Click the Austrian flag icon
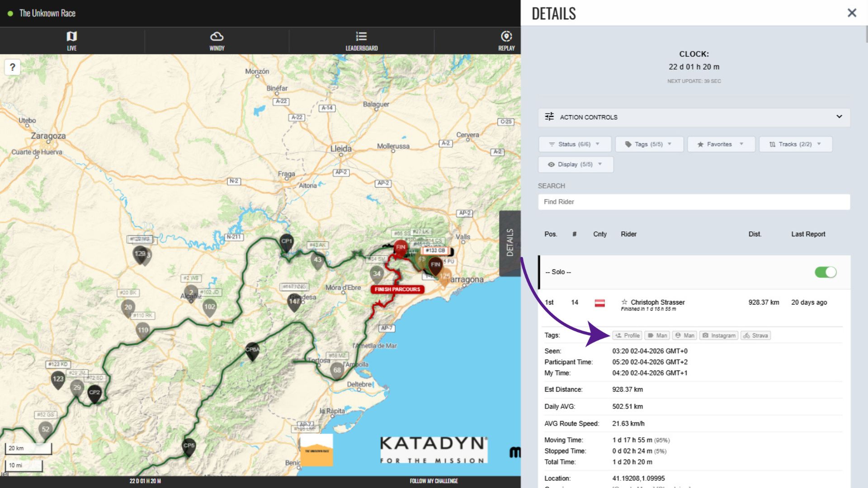The width and height of the screenshot is (868, 488). (599, 303)
